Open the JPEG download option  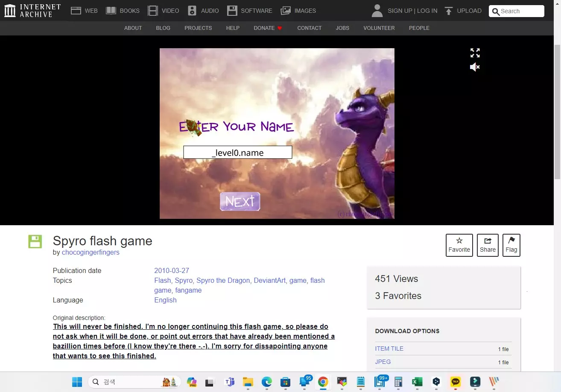(x=383, y=362)
